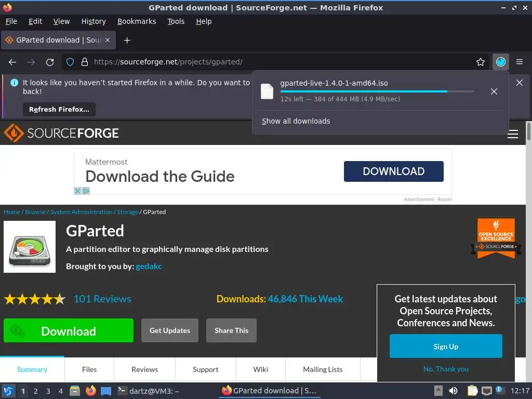The image size is (532, 399).
Task: Click Show all downloads
Action: 296,121
